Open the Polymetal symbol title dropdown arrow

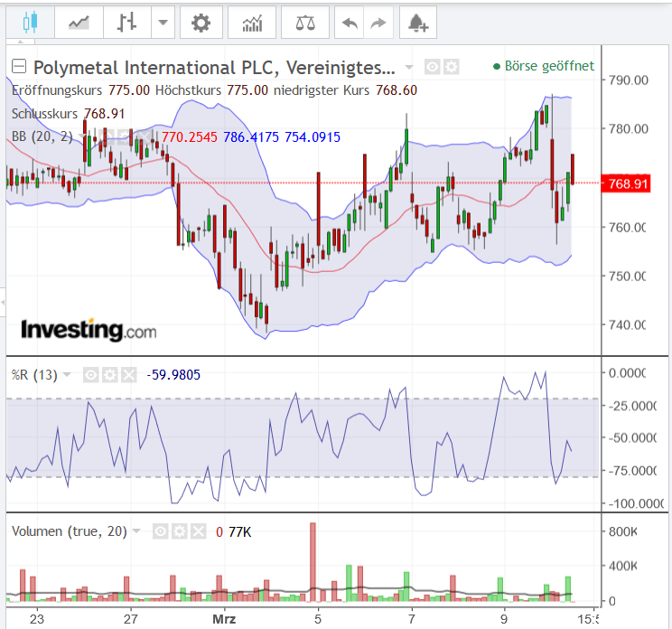(409, 67)
